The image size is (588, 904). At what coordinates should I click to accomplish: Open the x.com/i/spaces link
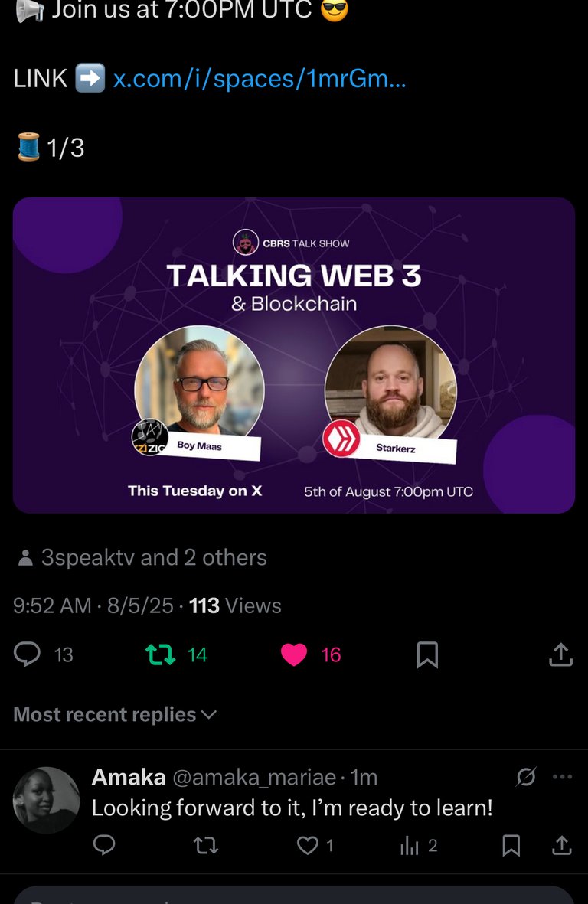tap(260, 78)
